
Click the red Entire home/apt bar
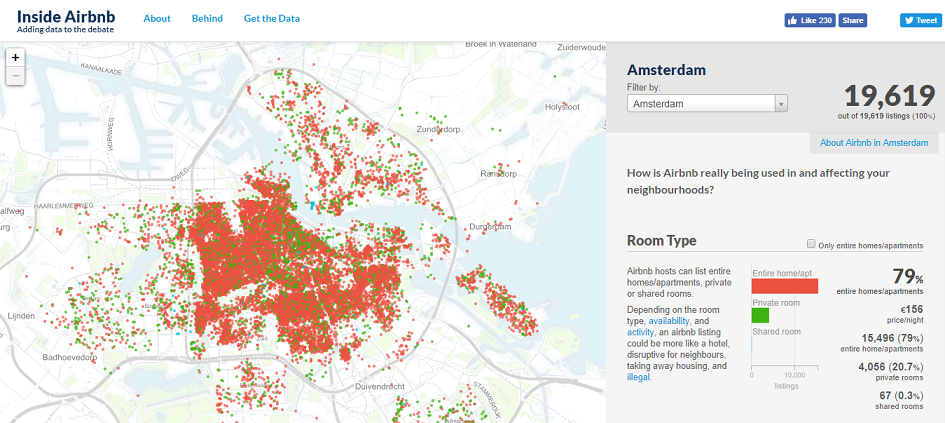(x=784, y=286)
